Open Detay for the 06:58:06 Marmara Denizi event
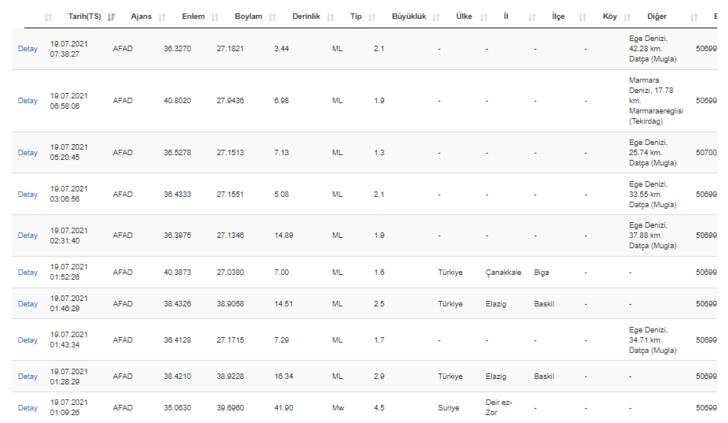The height and width of the screenshot is (423, 728). click(28, 100)
